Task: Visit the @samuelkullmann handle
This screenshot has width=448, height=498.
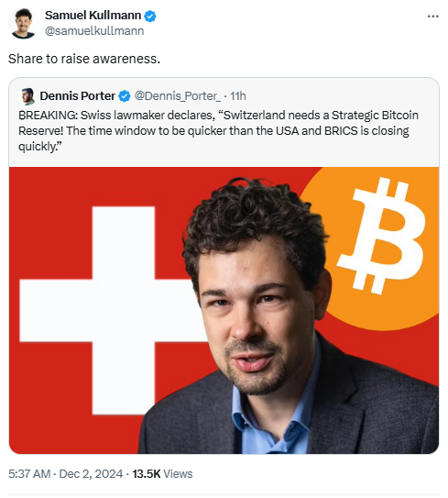Action: click(x=94, y=31)
